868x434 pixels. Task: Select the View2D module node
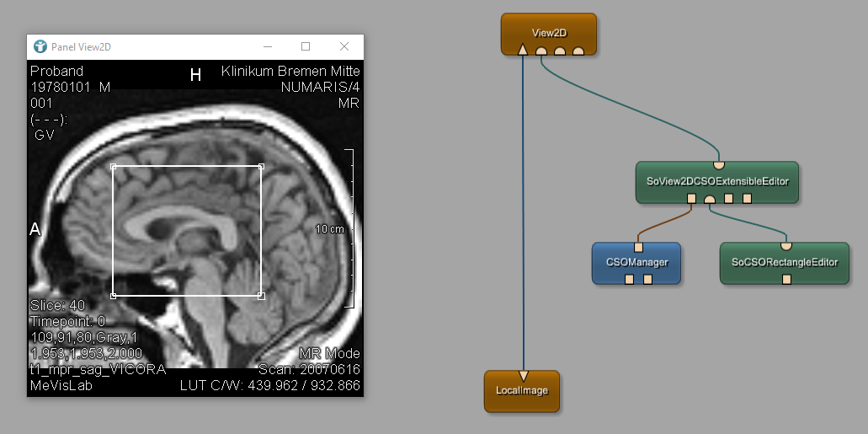point(549,32)
